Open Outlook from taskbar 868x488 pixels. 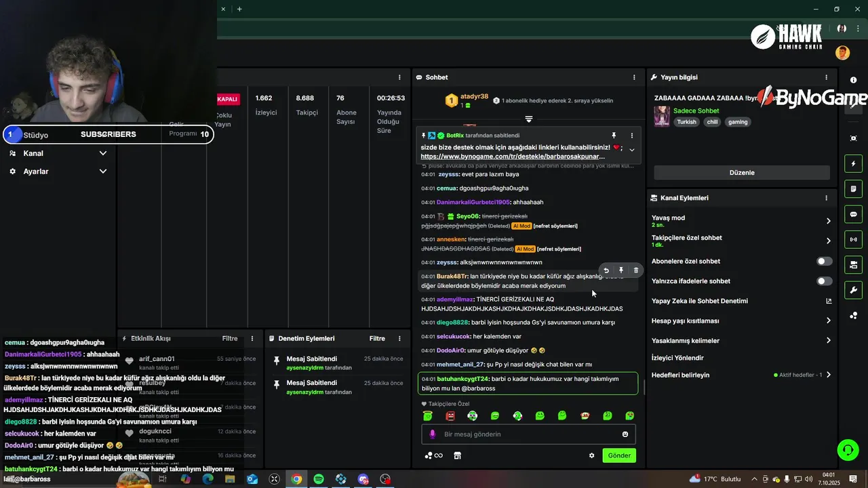(252, 479)
